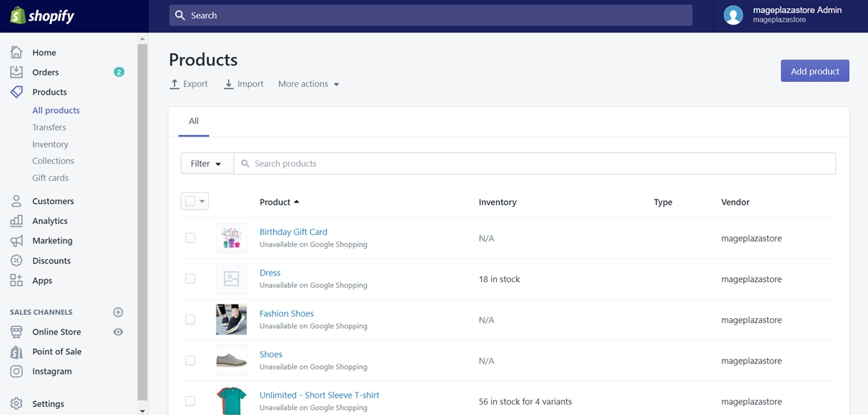Open the Birthday Gift Card product link
The width and height of the screenshot is (868, 415).
(294, 232)
